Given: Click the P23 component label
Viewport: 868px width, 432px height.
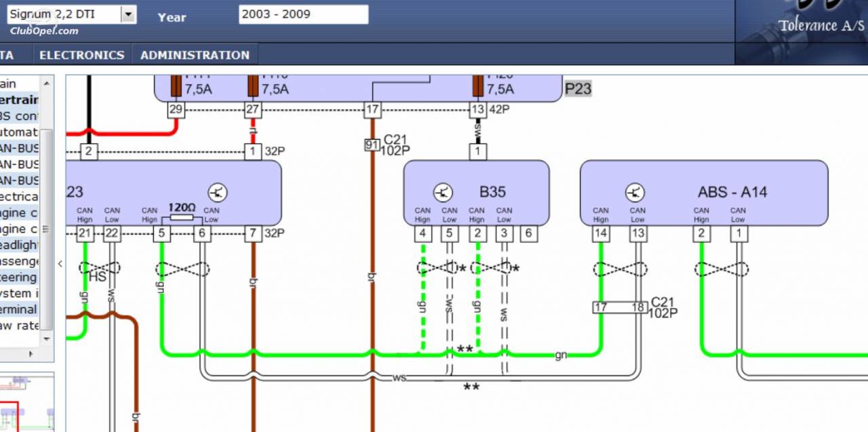Looking at the screenshot, I should [x=578, y=89].
